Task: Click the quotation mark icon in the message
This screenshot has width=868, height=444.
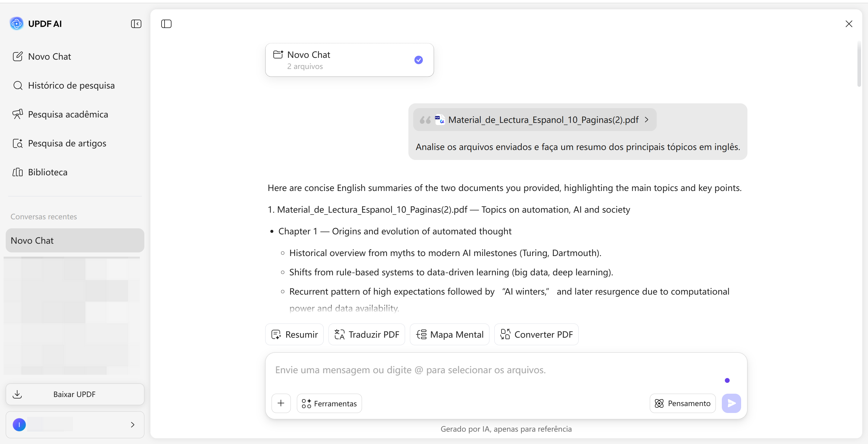Action: [x=425, y=120]
